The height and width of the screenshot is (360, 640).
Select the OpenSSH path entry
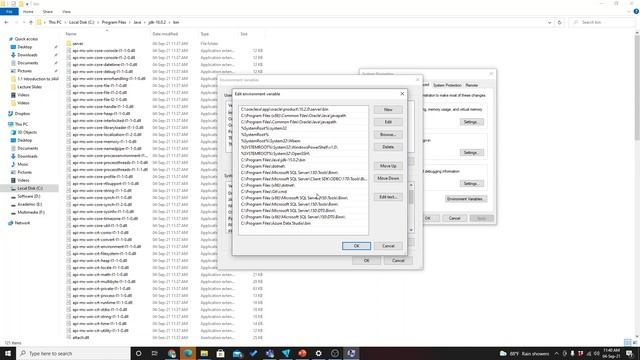click(x=303, y=153)
